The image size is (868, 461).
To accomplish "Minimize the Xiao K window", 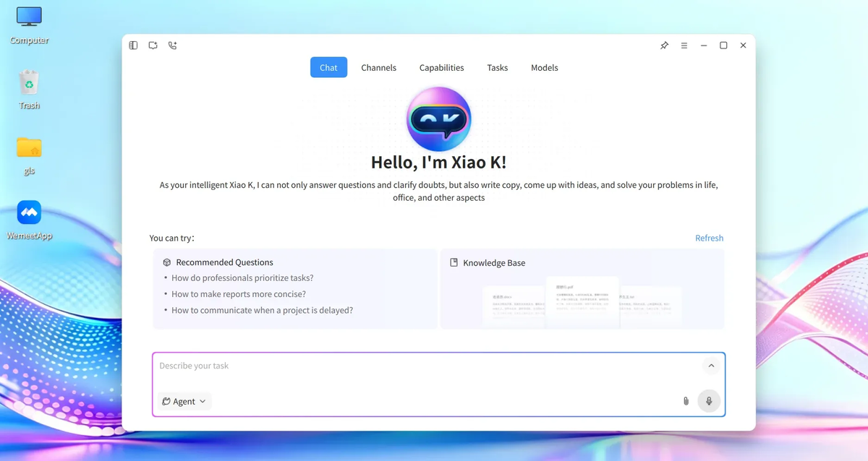I will (x=703, y=46).
